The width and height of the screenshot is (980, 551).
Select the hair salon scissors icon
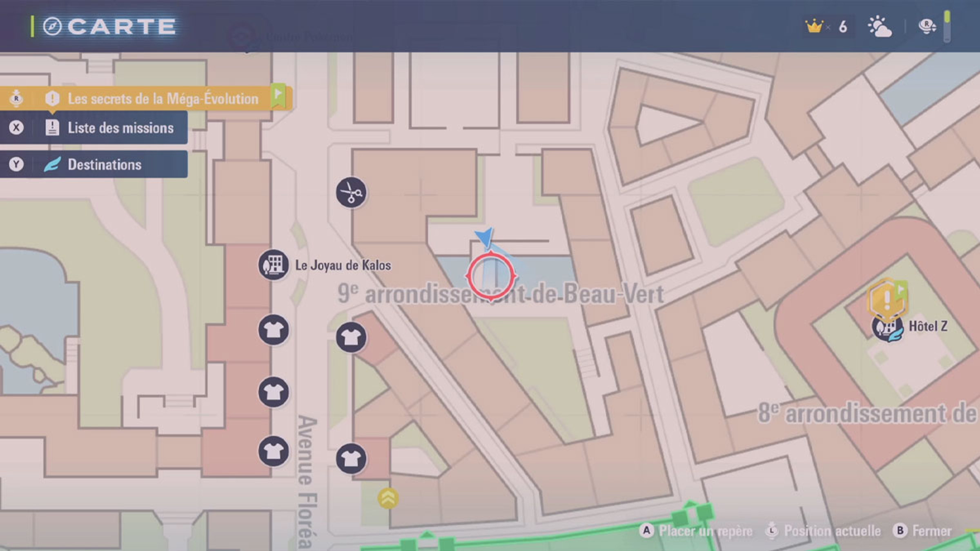coord(351,193)
